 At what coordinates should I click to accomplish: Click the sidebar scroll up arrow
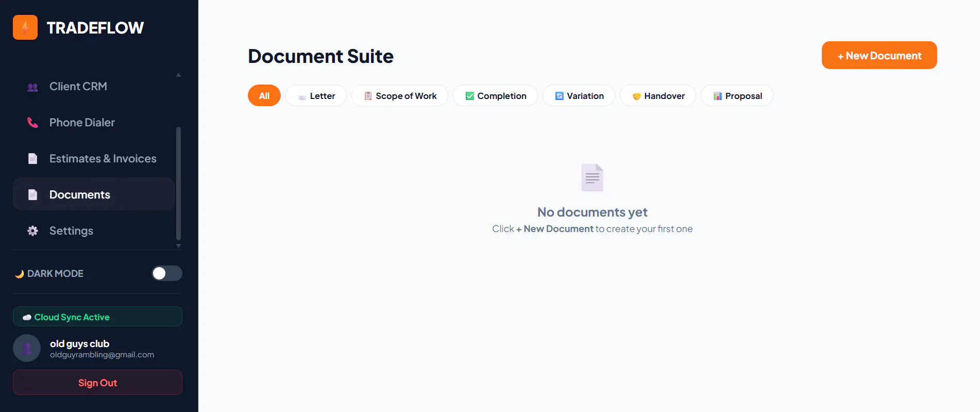(178, 75)
